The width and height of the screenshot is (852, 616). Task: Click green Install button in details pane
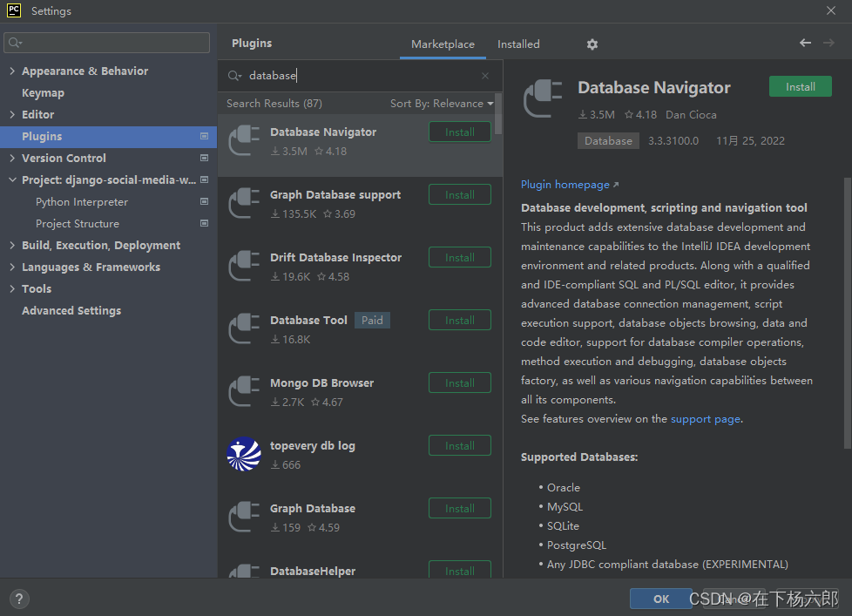point(801,87)
